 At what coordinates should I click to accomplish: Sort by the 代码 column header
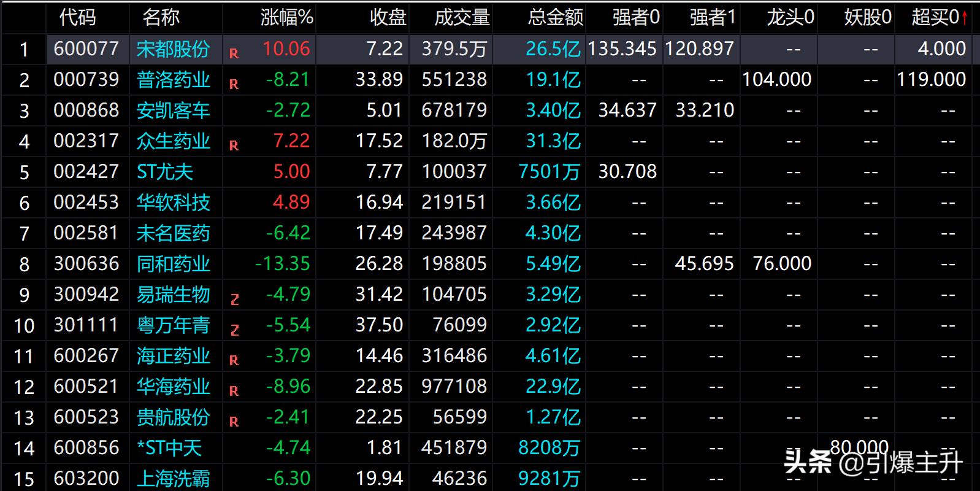pyautogui.click(x=78, y=17)
